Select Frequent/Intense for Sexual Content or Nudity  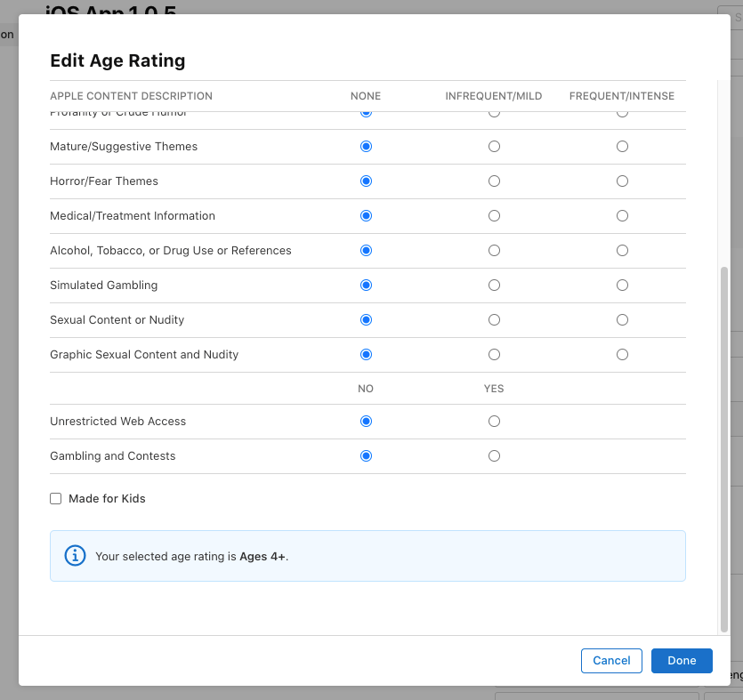pos(622,319)
